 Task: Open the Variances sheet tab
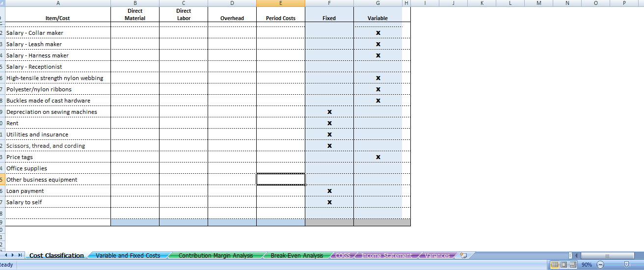tap(437, 255)
